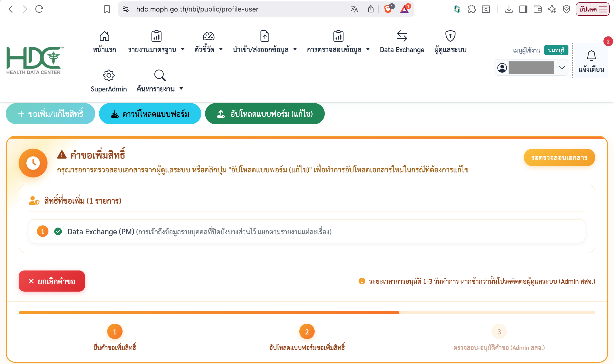Expand นำเข้า/ส่งออกข้อมูล dropdown arrow
The height and width of the screenshot is (364, 614).
point(295,49)
